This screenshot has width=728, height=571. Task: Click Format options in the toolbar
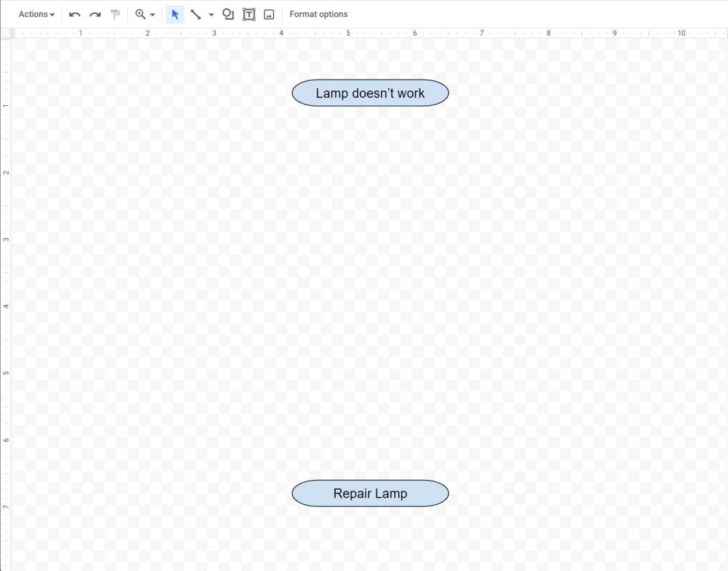pyautogui.click(x=318, y=14)
